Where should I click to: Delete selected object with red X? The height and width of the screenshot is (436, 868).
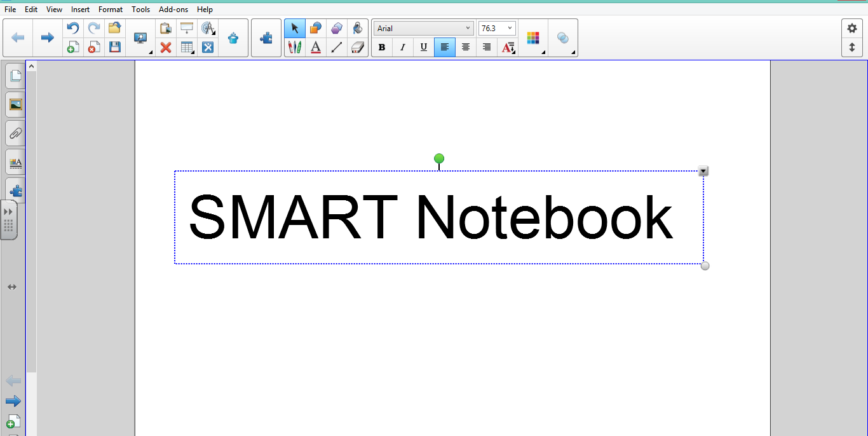[166, 47]
